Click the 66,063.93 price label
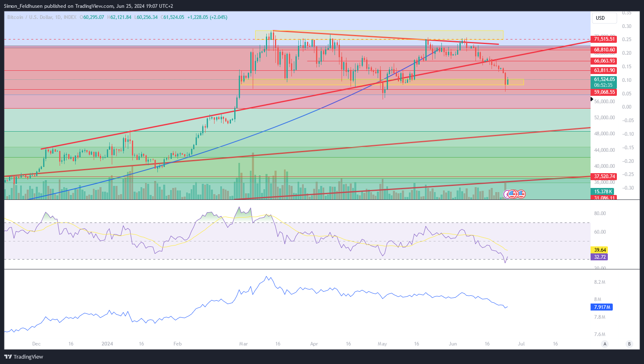Screen dimensions: 644x364 [604, 61]
